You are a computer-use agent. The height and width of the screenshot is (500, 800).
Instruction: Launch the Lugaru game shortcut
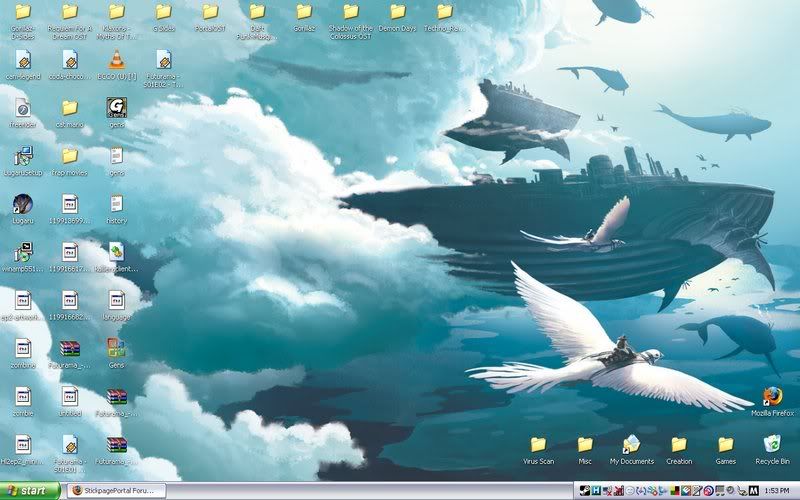[23, 204]
